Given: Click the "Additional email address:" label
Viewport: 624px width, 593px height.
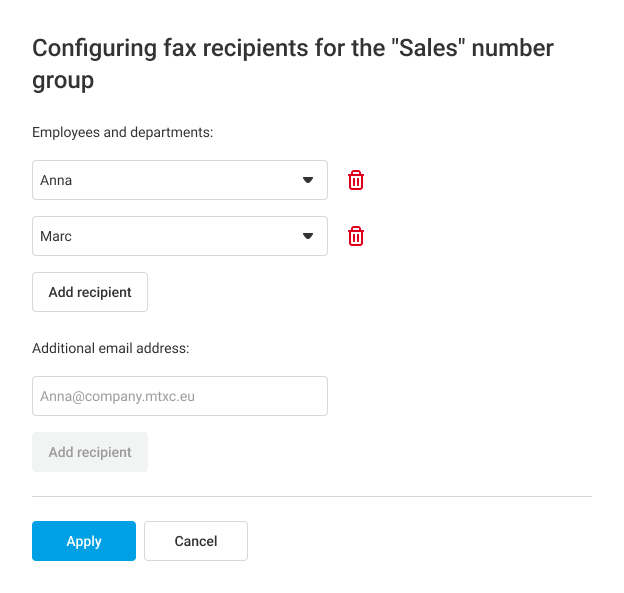Looking at the screenshot, I should pyautogui.click(x=111, y=348).
